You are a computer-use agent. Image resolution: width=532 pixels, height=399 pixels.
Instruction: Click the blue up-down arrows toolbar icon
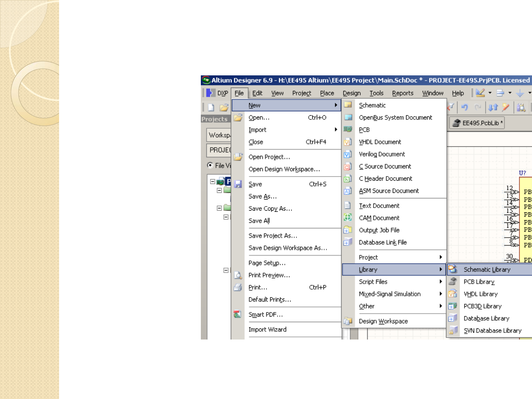(493, 107)
